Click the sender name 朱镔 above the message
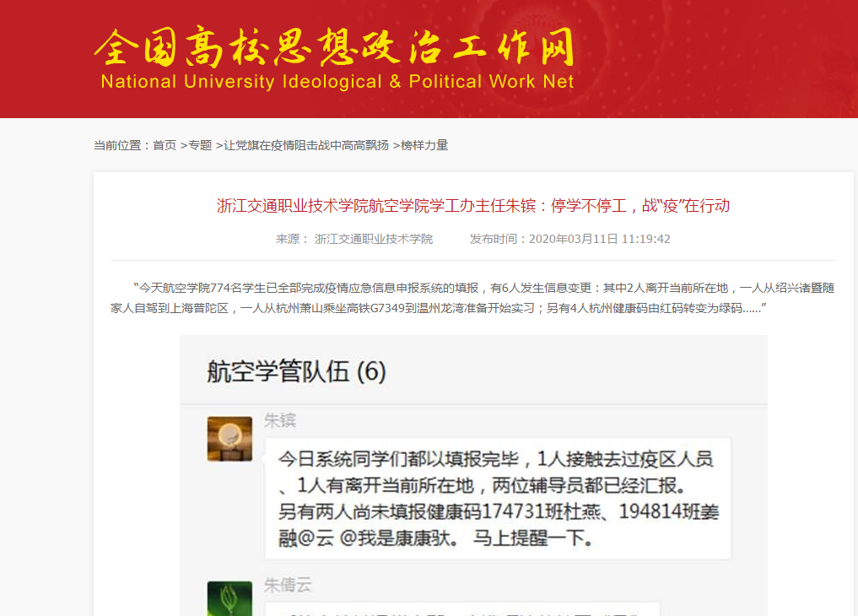Viewport: 858px width, 616px height. pyautogui.click(x=280, y=421)
